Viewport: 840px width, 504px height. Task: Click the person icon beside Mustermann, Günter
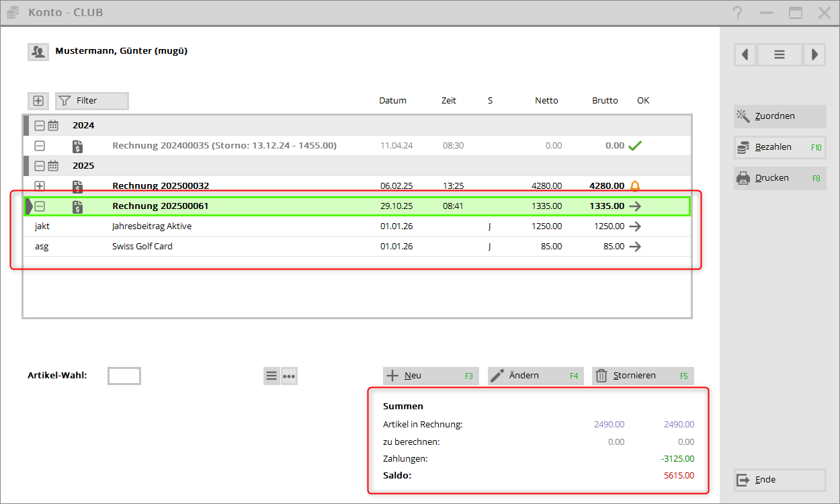38,52
